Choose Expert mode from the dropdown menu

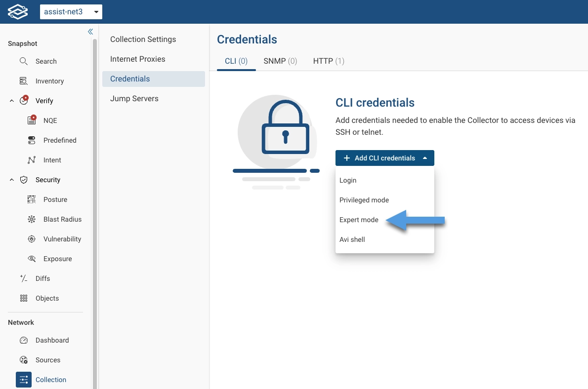point(359,220)
